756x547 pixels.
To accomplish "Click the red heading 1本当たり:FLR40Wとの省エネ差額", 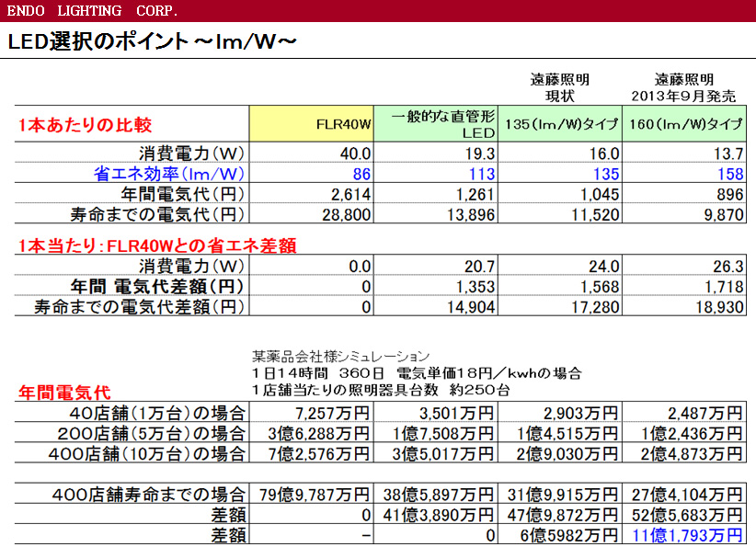I will coord(157,245).
